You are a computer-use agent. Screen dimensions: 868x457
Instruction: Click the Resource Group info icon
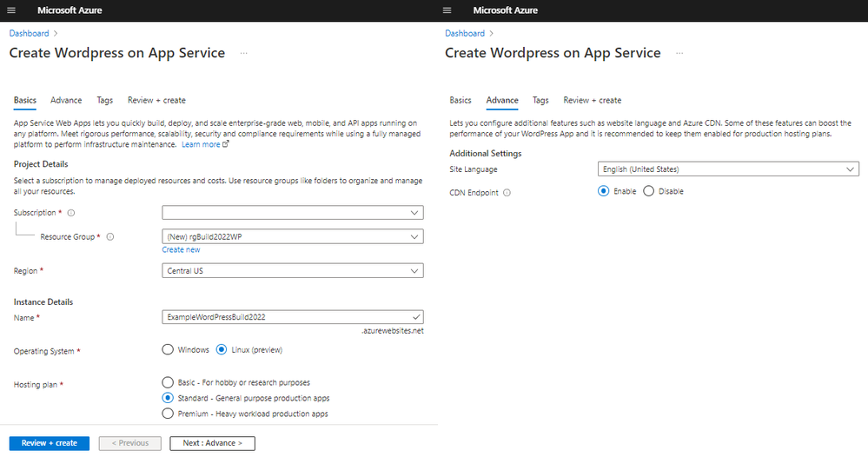(110, 237)
